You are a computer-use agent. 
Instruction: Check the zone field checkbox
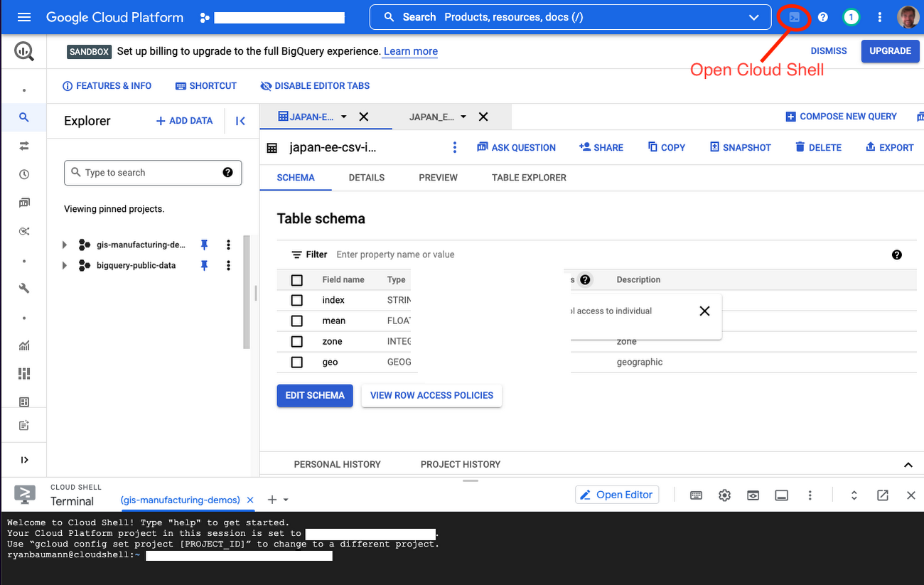297,341
